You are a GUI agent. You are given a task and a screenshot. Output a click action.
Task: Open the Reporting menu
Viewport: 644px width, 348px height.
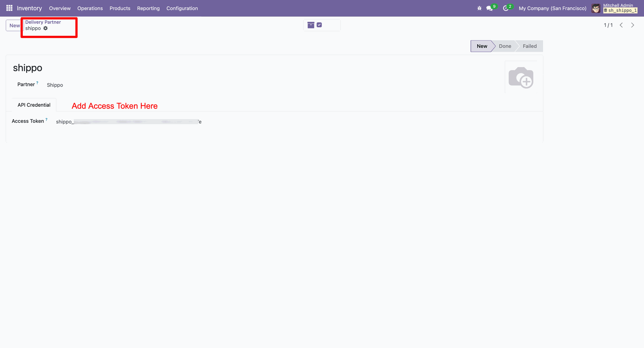tap(148, 8)
